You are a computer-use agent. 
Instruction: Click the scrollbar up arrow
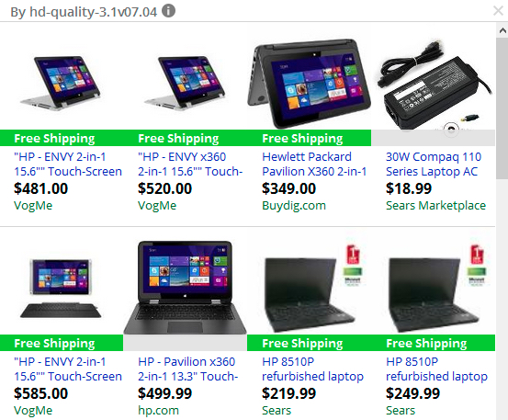point(502,30)
